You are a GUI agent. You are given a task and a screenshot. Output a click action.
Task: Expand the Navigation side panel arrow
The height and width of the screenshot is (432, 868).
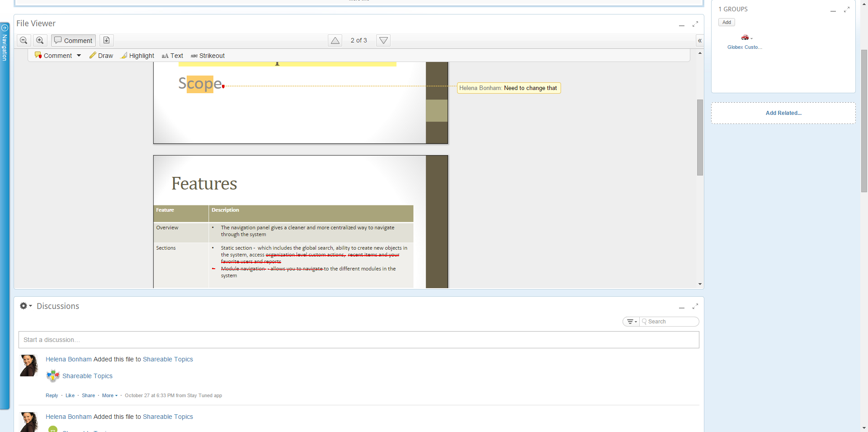5,28
